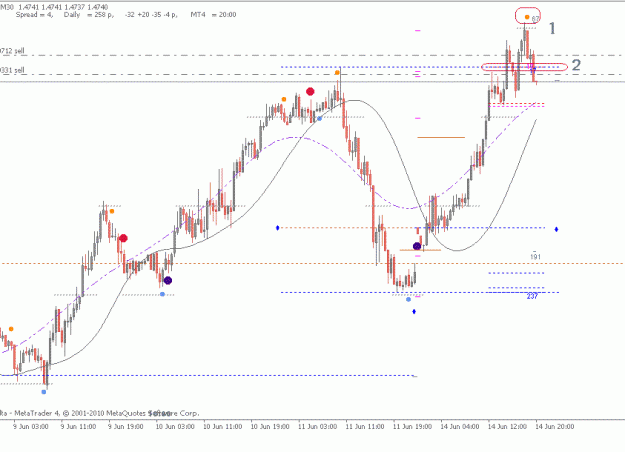Select the 'MT4 = 20:00' time label
The image size is (625, 452).
pyautogui.click(x=213, y=15)
